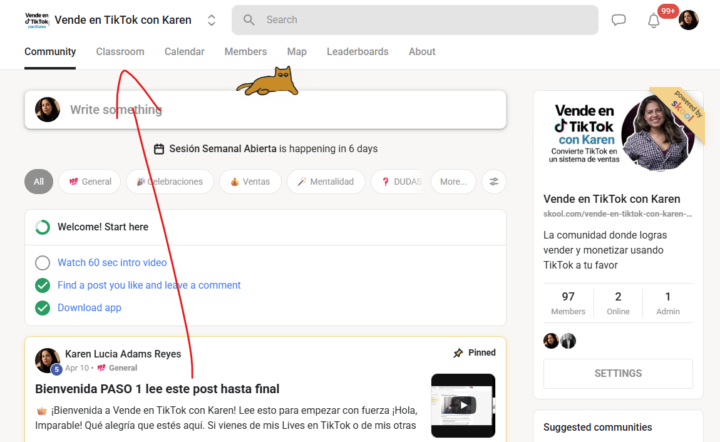
Task: Open the Classroom tab
Action: 120,52
